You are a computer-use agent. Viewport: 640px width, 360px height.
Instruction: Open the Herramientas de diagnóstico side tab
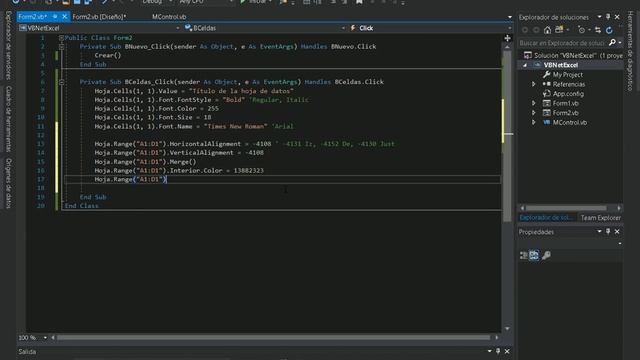(630, 51)
